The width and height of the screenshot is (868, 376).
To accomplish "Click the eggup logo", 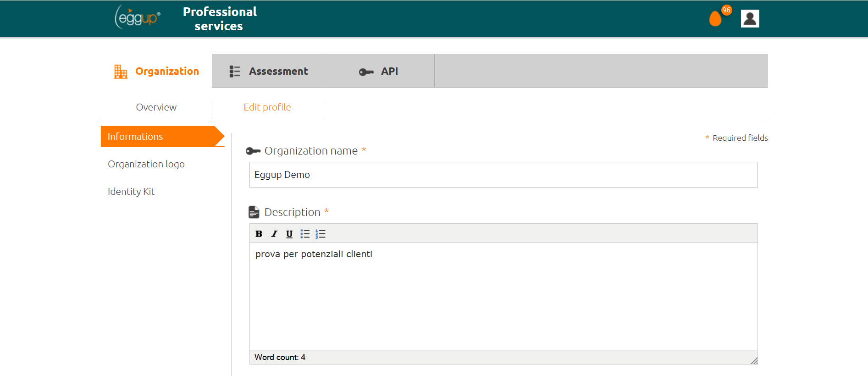I will click(x=138, y=17).
